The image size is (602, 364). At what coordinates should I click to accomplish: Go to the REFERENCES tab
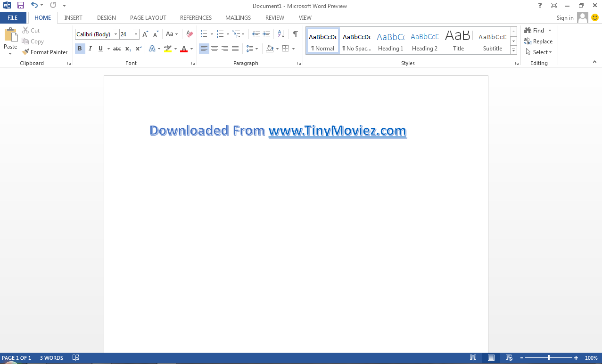(x=196, y=18)
